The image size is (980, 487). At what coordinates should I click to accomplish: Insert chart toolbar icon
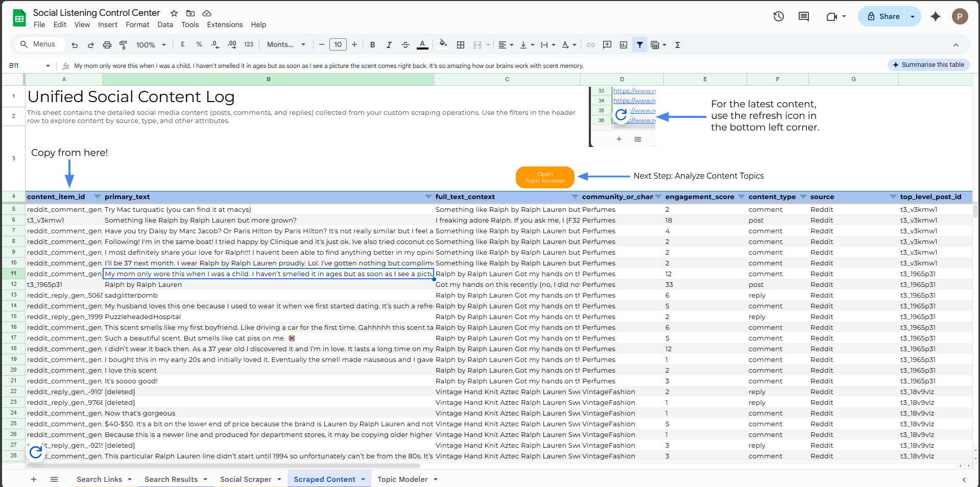[624, 45]
